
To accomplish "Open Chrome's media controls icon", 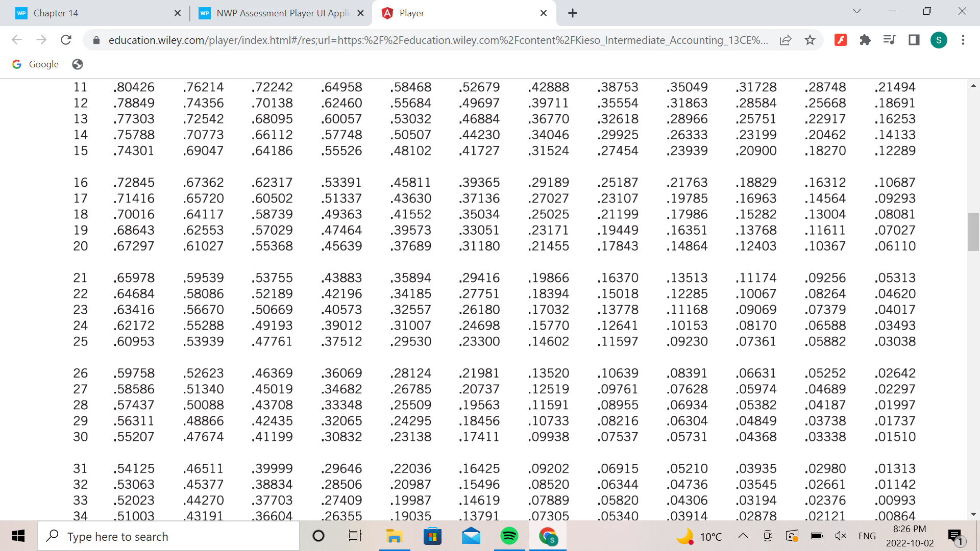I will [x=889, y=40].
